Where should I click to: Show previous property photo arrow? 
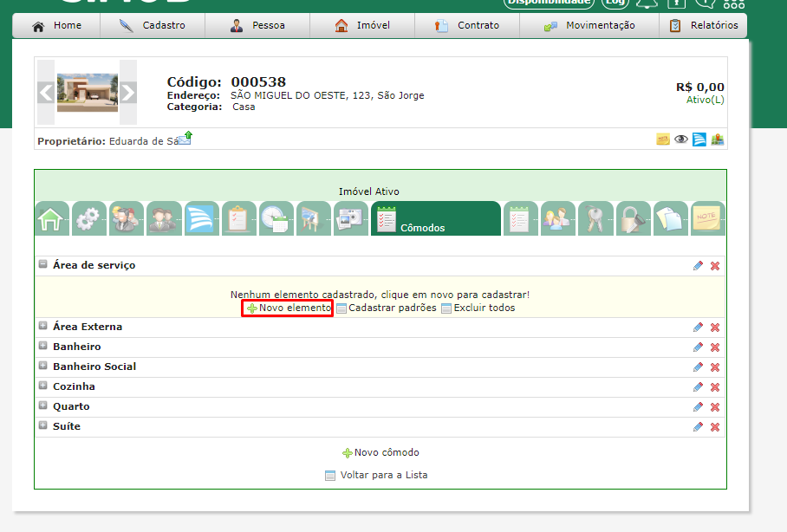[46, 93]
